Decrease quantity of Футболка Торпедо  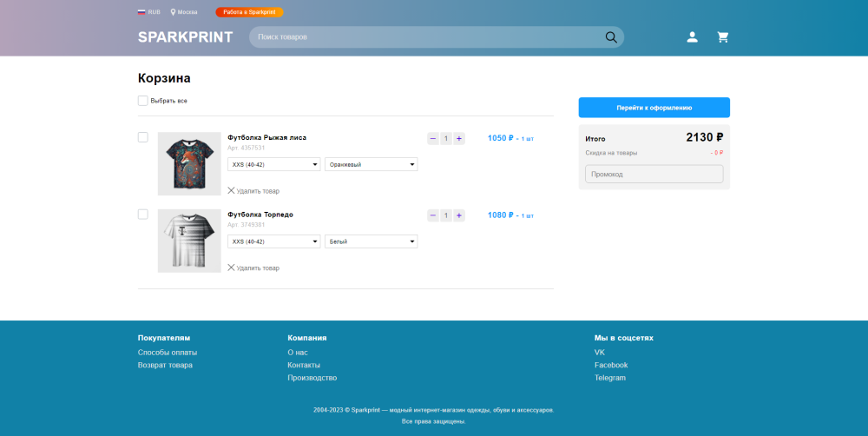(x=433, y=215)
